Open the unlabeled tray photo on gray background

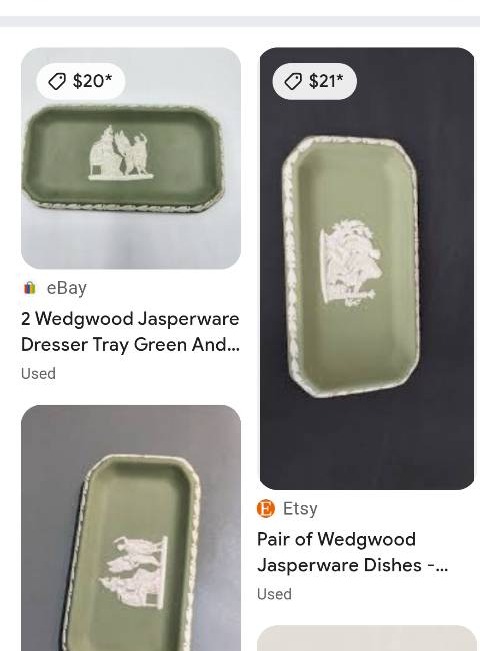(x=131, y=528)
